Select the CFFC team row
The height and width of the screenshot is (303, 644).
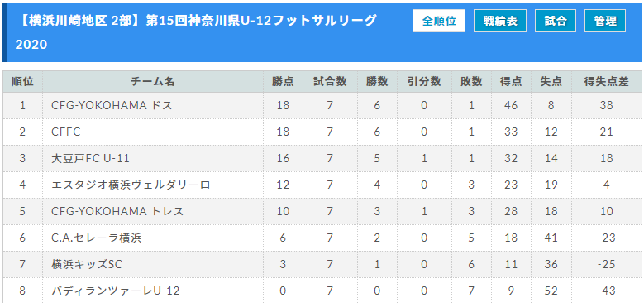(322, 132)
